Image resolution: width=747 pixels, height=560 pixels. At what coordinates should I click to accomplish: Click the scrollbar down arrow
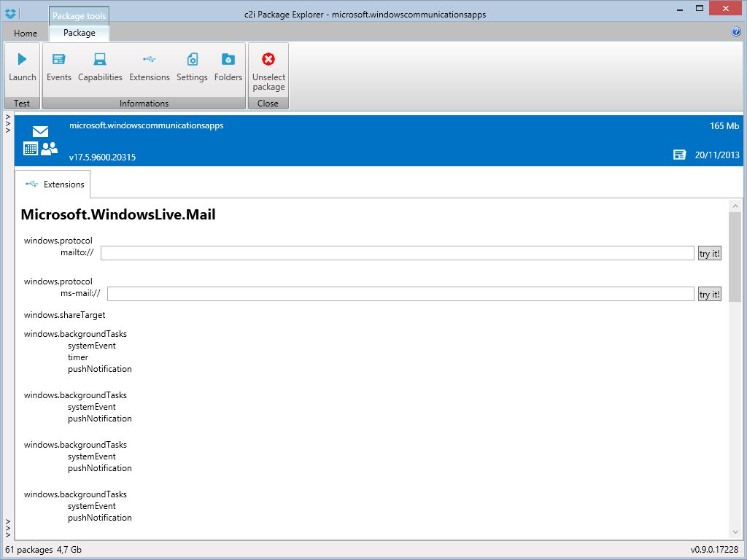pos(735,532)
